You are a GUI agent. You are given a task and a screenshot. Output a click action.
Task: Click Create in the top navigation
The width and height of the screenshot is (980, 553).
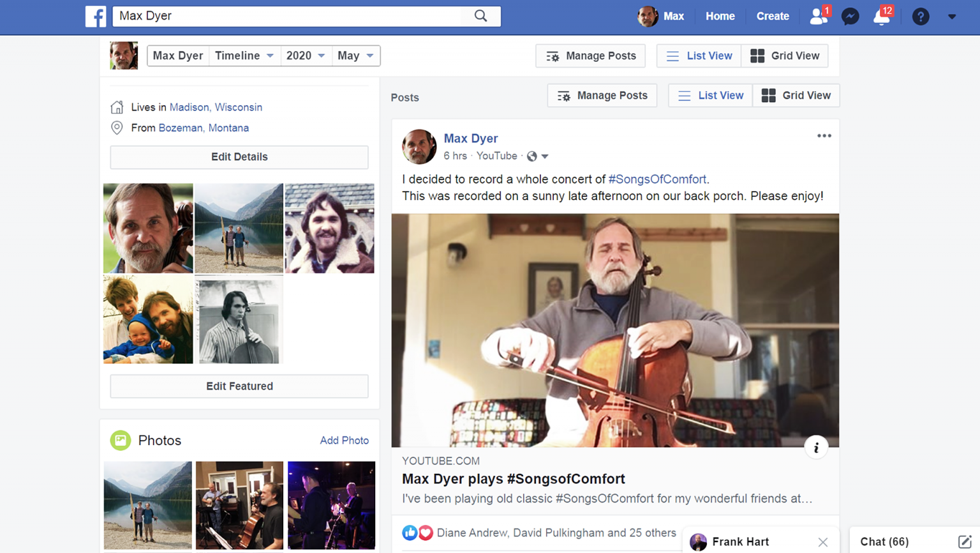[772, 16]
